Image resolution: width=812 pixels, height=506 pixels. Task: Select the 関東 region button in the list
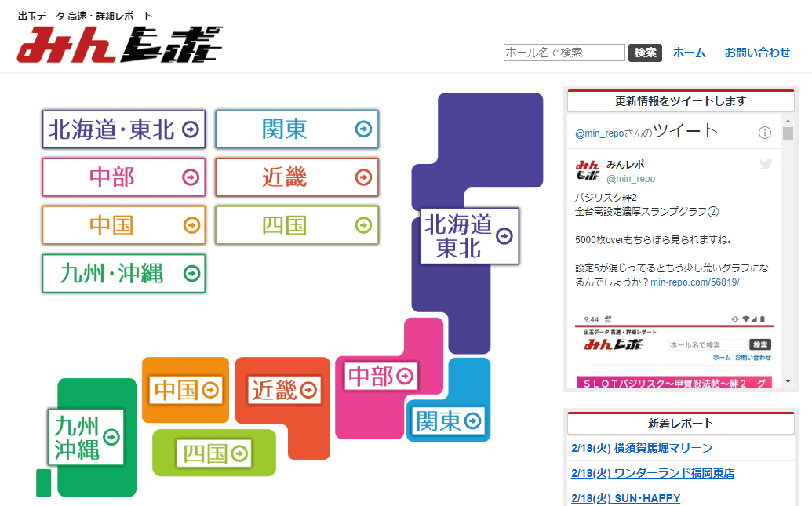coord(297,129)
